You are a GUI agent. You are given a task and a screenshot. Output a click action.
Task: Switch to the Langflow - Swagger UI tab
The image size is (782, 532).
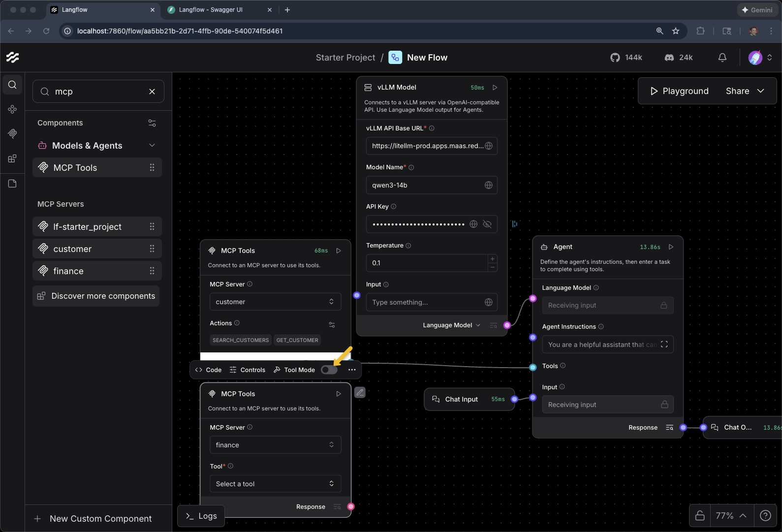click(x=211, y=10)
